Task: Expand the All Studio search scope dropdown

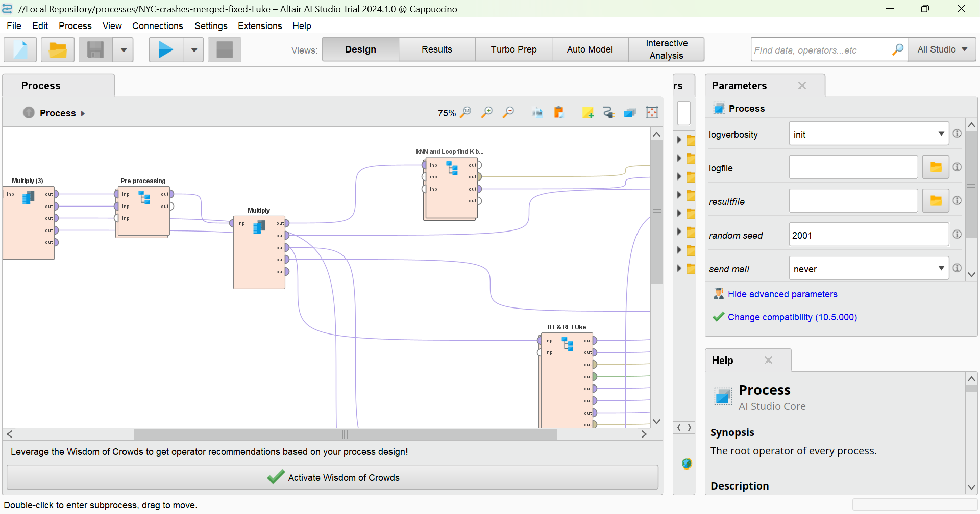Action: click(x=942, y=49)
